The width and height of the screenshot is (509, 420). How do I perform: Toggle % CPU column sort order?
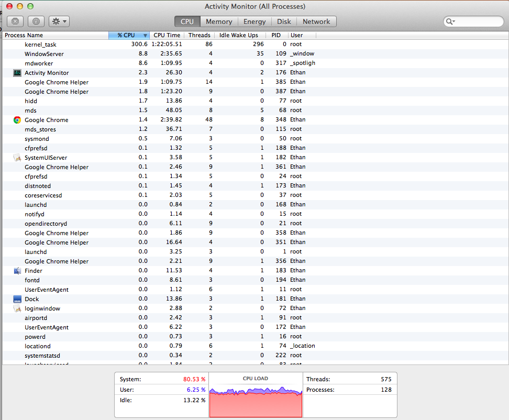click(129, 35)
